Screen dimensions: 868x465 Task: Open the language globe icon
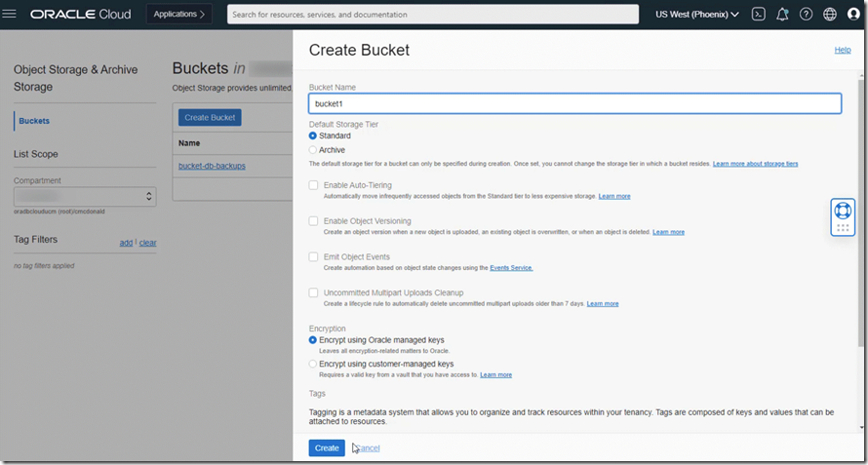(x=830, y=15)
